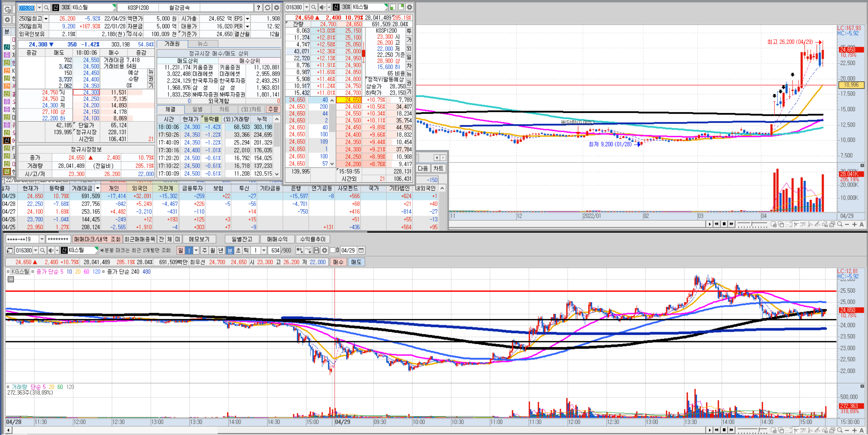Open account number dropdown beside ****-**19
Image resolution: width=868 pixels, height=435 pixels.
[x=42, y=239]
